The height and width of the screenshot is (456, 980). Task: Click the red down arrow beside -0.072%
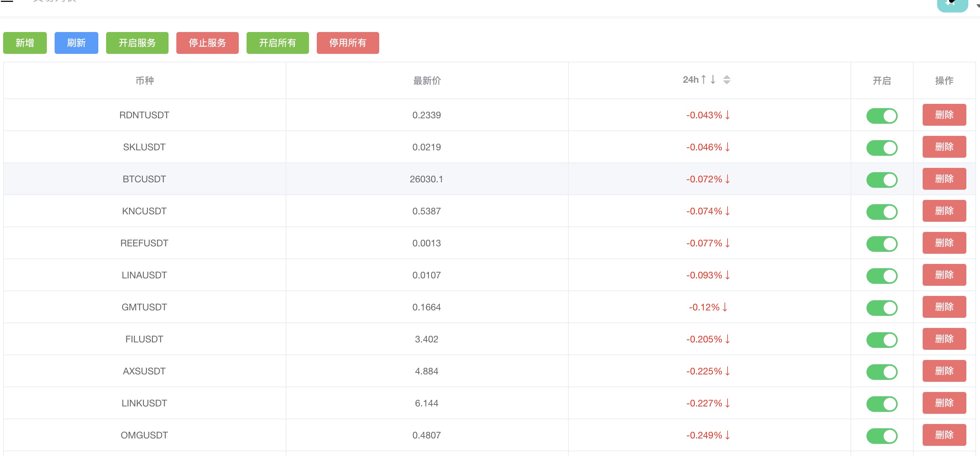point(728,179)
